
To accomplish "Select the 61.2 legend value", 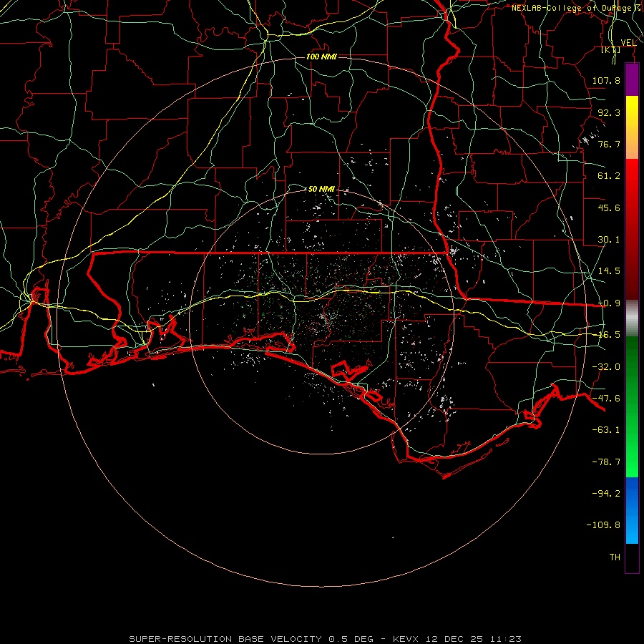I will pyautogui.click(x=609, y=176).
